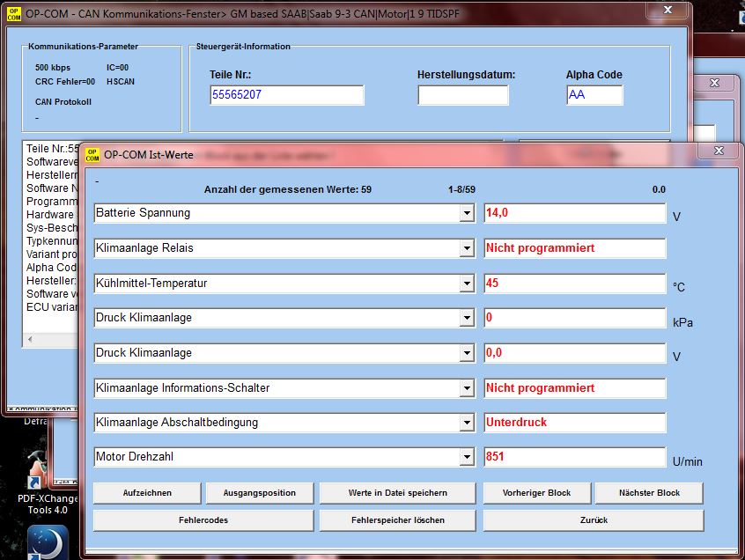The image size is (745, 560).
Task: Select the ECU varian row in info list
Action: coord(52,307)
